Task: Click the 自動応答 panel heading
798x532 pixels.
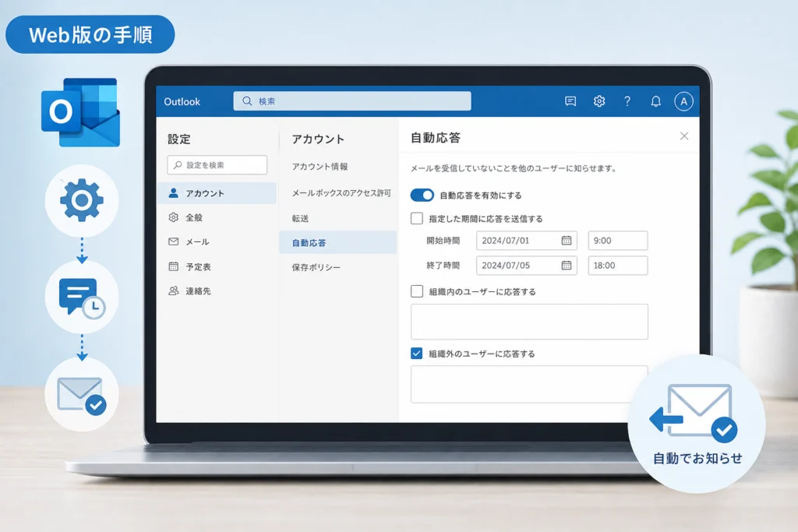Action: pyautogui.click(x=436, y=137)
